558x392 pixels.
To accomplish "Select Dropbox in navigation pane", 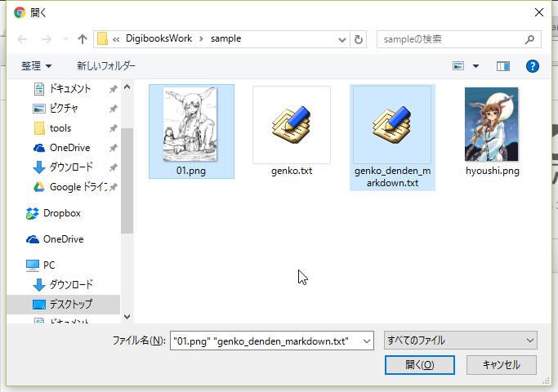I will tap(61, 213).
